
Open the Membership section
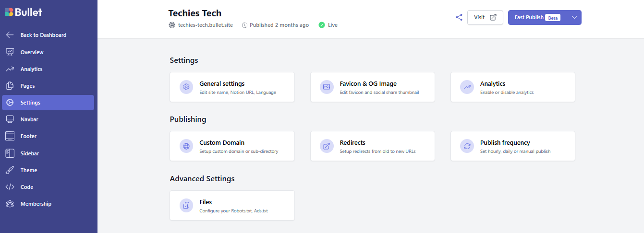36,204
